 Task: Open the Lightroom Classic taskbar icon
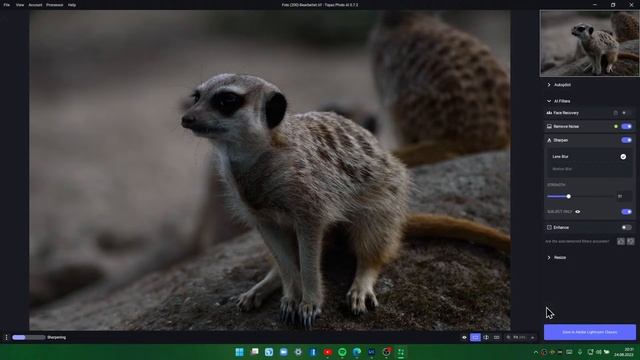click(371, 352)
